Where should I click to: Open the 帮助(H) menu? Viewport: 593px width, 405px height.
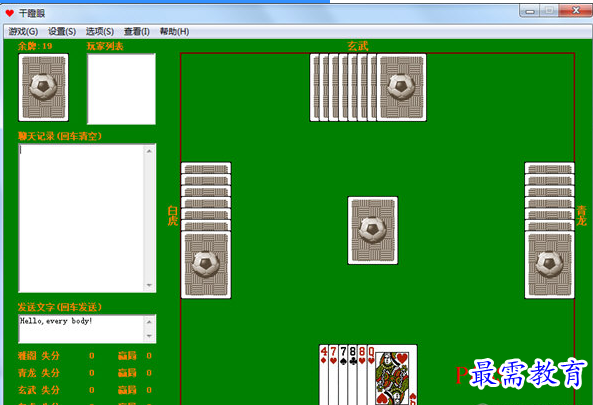[174, 31]
